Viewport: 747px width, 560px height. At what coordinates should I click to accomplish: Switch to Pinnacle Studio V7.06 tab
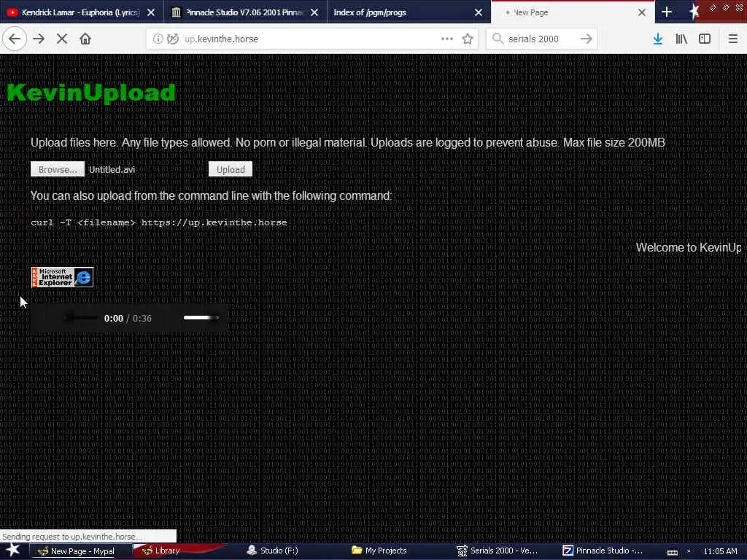(x=245, y=12)
